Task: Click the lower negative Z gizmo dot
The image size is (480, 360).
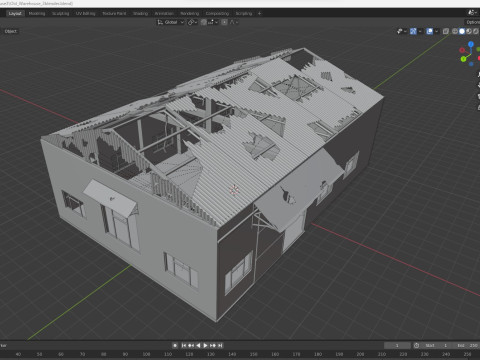Action: tap(471, 64)
